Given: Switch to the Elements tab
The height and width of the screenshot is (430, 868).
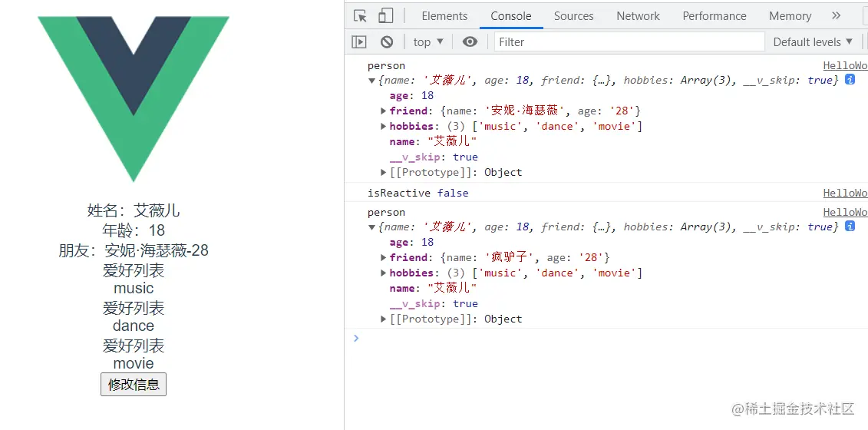Looking at the screenshot, I should pos(444,16).
